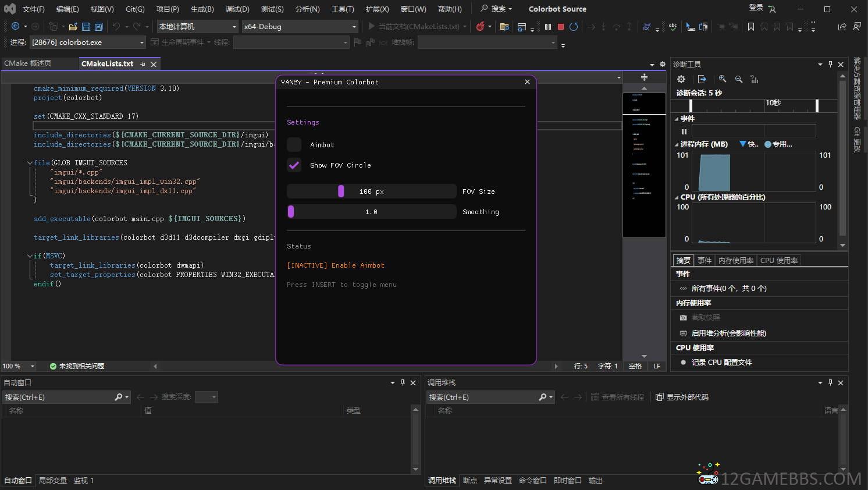Expand the 进程 colorbot.exe process dropdown
The height and width of the screenshot is (490, 868).
pyautogui.click(x=142, y=42)
